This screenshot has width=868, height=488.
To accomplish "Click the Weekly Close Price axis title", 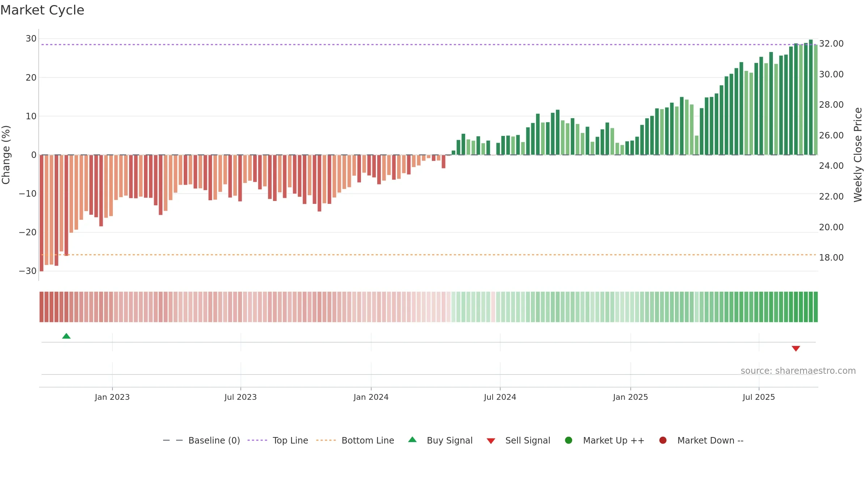I will [x=858, y=155].
